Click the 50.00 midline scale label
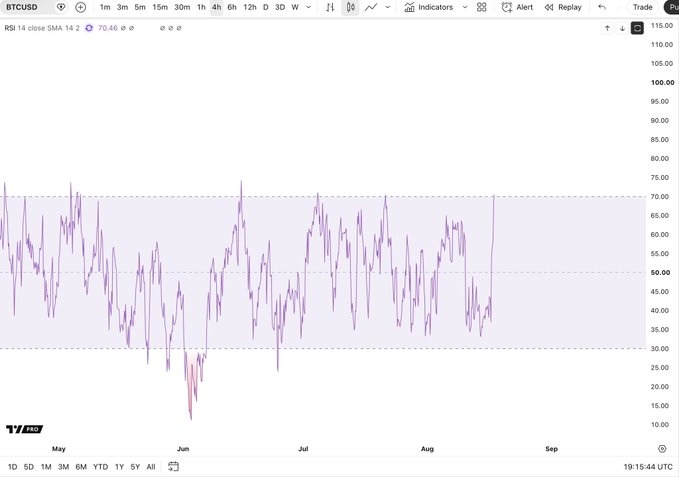 point(660,272)
